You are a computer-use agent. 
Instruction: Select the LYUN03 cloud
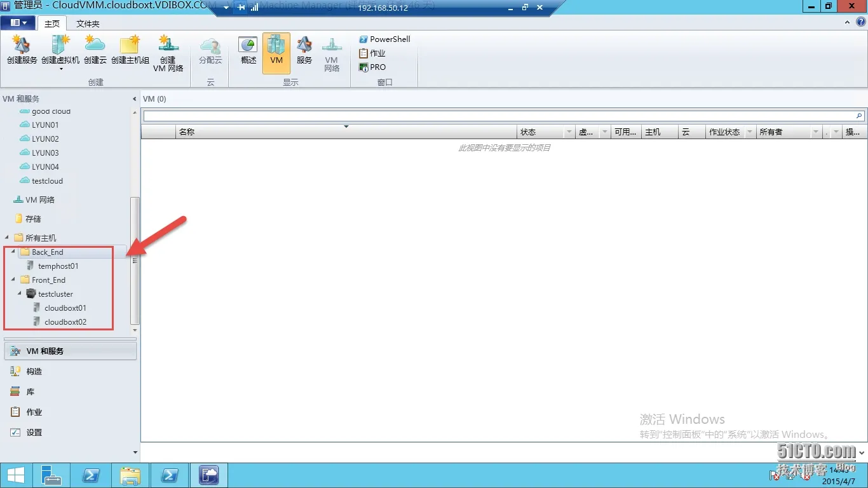(x=45, y=153)
